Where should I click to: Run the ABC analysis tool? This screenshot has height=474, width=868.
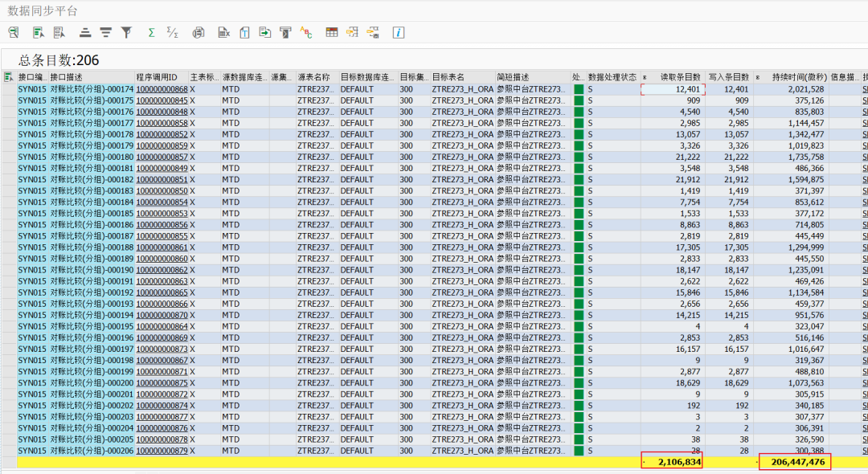click(x=306, y=33)
